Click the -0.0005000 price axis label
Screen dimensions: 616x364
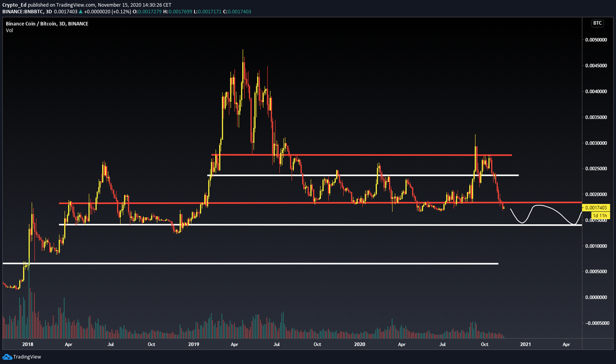[596, 323]
